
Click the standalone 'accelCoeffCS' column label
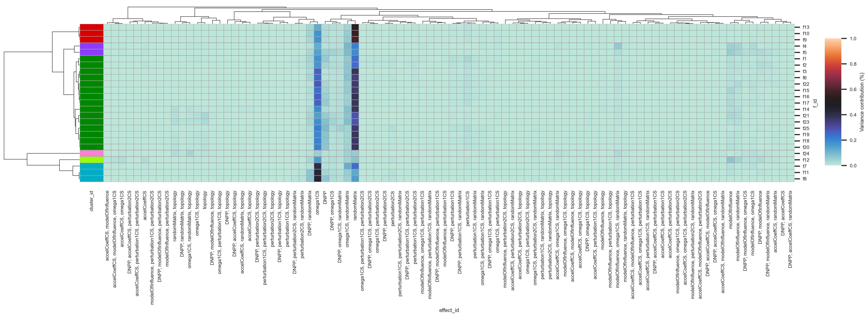(145, 205)
